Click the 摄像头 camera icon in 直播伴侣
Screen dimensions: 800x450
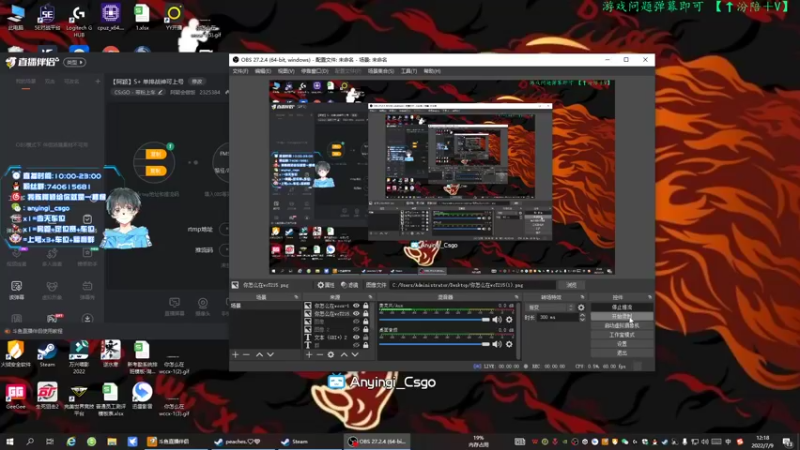pos(203,307)
